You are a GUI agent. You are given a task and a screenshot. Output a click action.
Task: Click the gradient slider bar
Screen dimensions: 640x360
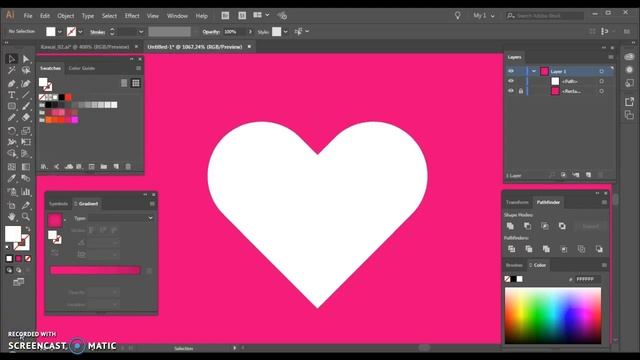[x=96, y=270]
